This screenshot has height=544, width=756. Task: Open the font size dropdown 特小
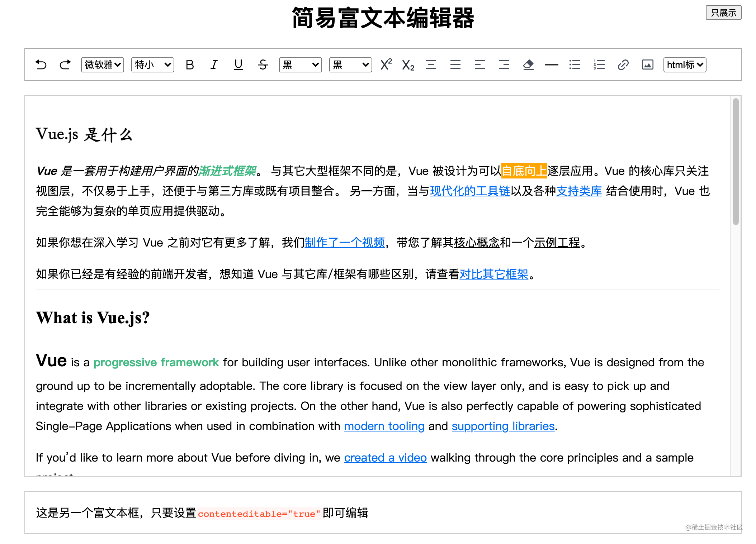tap(153, 65)
